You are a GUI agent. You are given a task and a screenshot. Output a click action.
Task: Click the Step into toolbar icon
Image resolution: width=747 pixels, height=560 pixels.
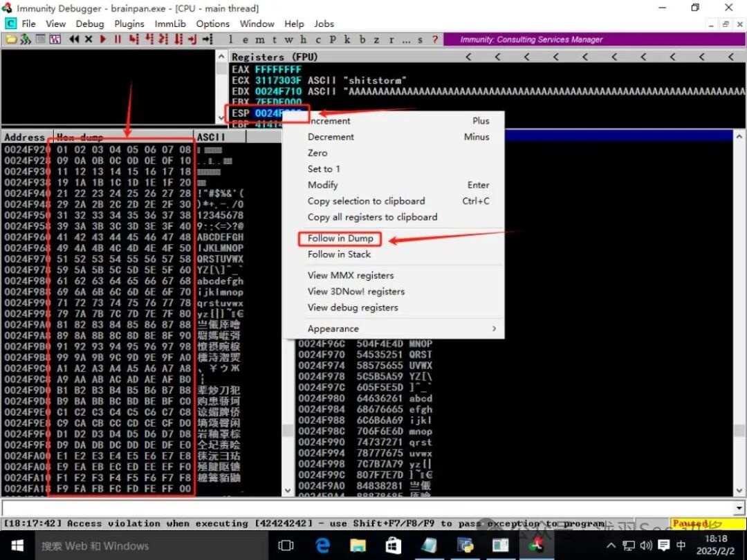(x=134, y=39)
